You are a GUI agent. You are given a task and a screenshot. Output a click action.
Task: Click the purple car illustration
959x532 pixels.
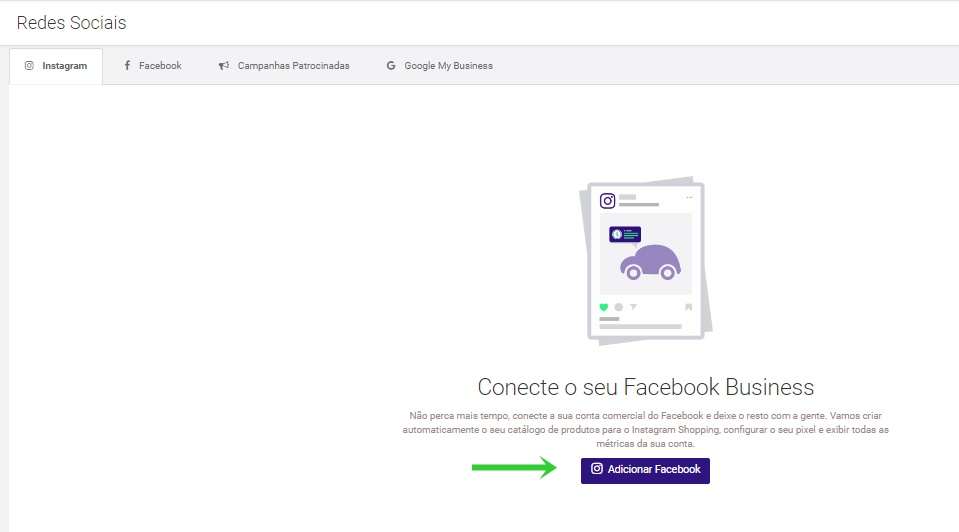[650, 263]
